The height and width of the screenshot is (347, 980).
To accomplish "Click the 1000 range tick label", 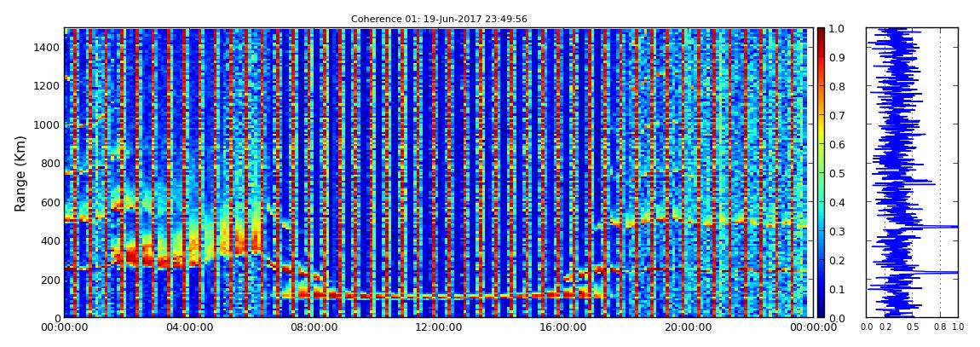I will [x=46, y=125].
